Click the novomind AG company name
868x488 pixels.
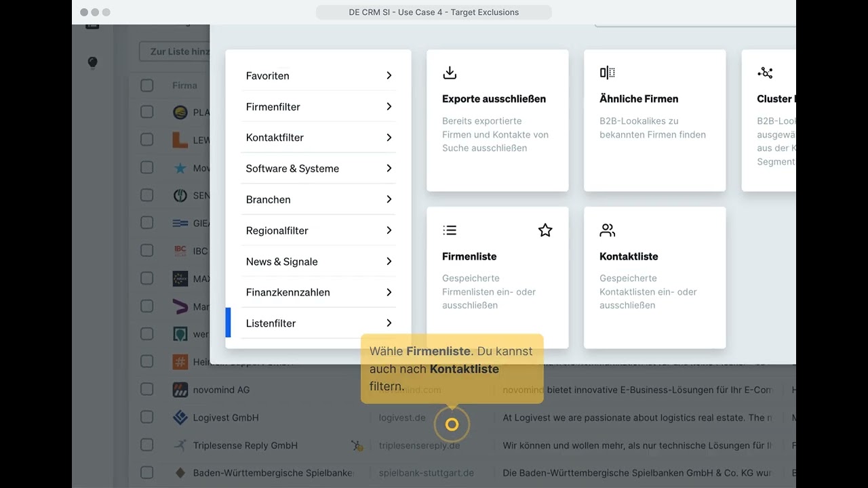click(221, 390)
